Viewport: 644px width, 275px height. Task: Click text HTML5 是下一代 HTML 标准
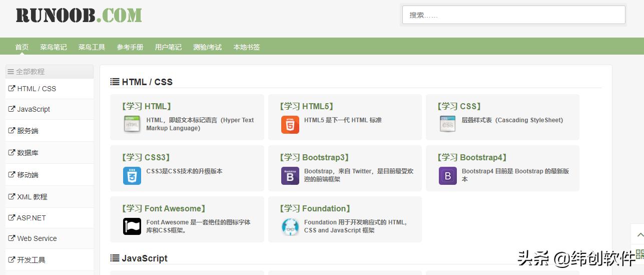pyautogui.click(x=343, y=120)
